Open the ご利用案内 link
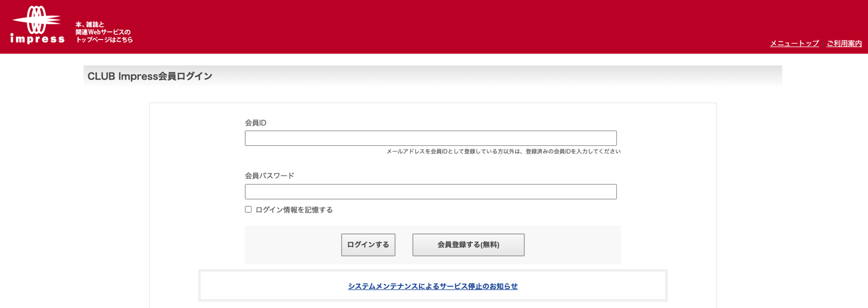The height and width of the screenshot is (308, 868). coord(844,43)
